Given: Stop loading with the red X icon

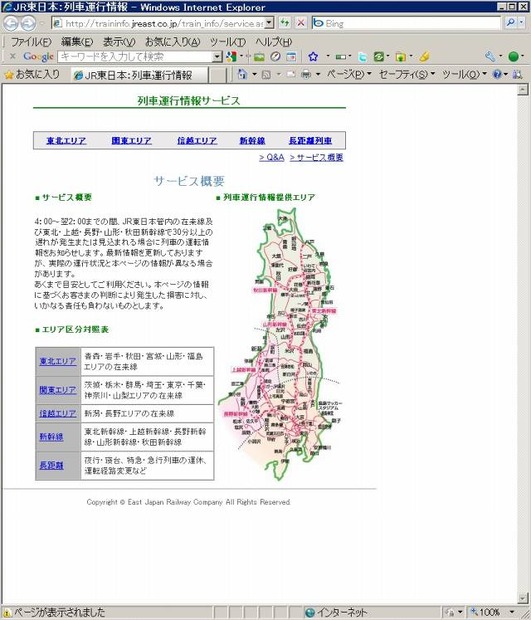Looking at the screenshot, I should pos(301,23).
